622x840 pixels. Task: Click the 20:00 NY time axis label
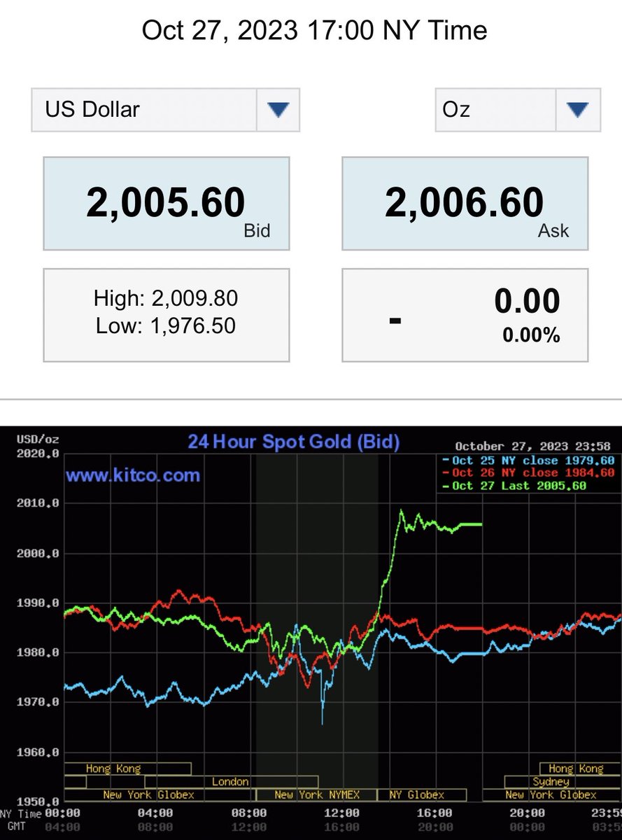[x=526, y=813]
